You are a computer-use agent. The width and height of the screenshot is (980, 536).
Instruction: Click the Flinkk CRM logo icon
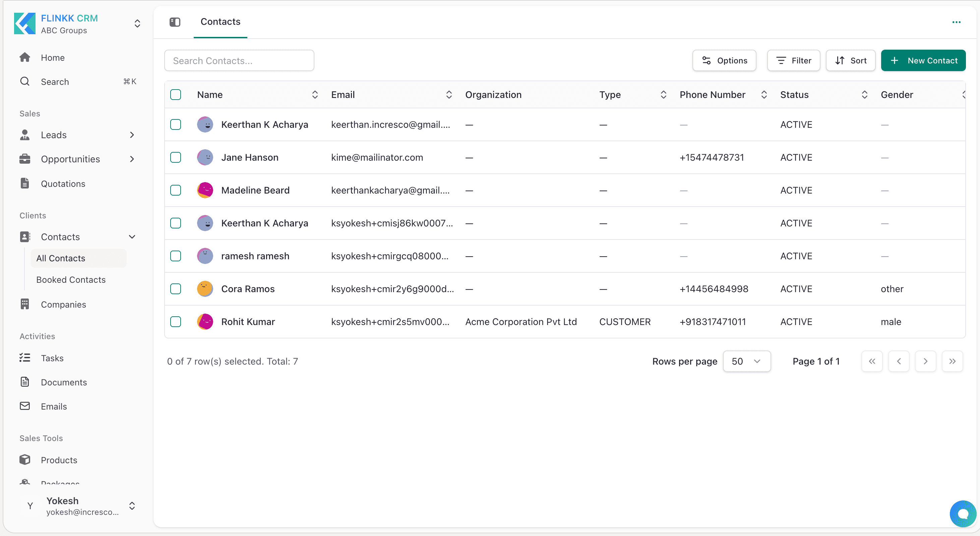click(25, 23)
